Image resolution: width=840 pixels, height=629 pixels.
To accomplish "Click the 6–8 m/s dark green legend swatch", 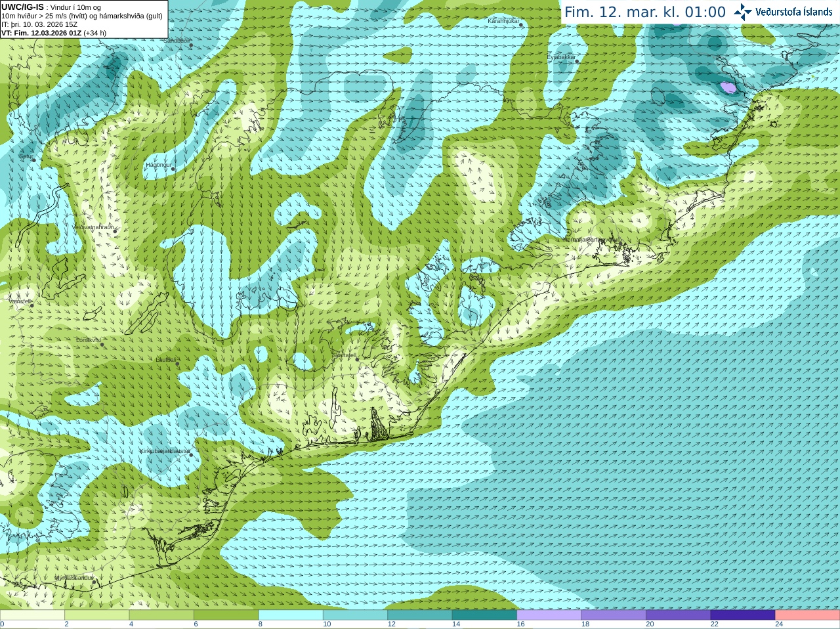I will 226,615.
